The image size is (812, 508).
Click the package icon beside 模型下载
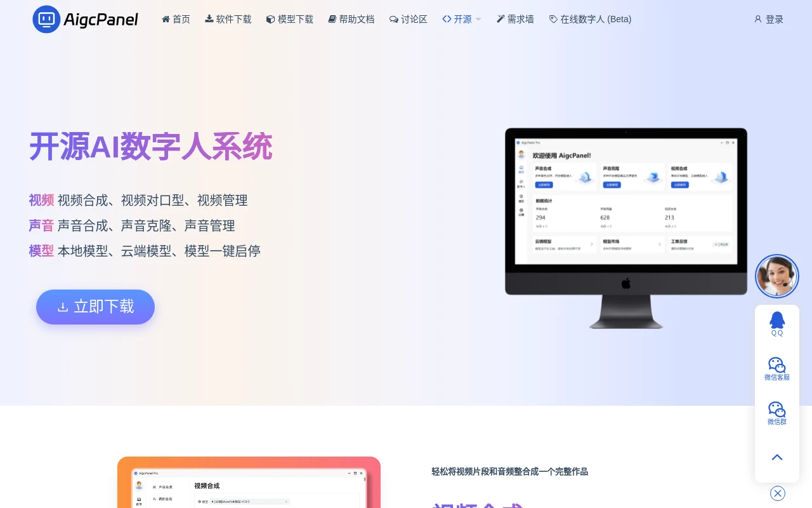[270, 19]
